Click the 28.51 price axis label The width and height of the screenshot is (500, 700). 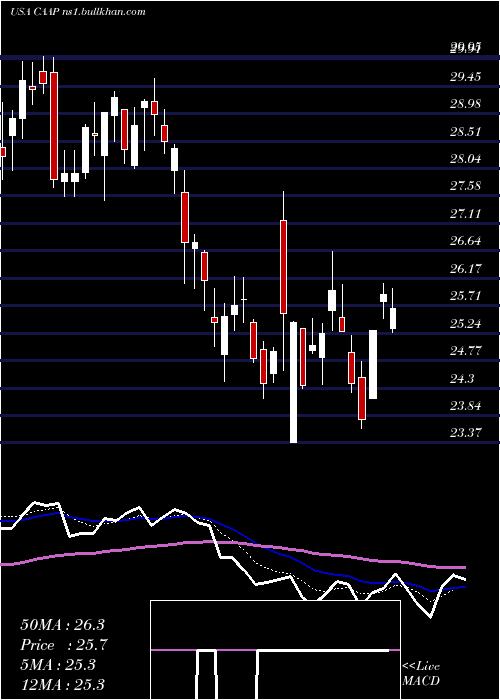(465, 132)
